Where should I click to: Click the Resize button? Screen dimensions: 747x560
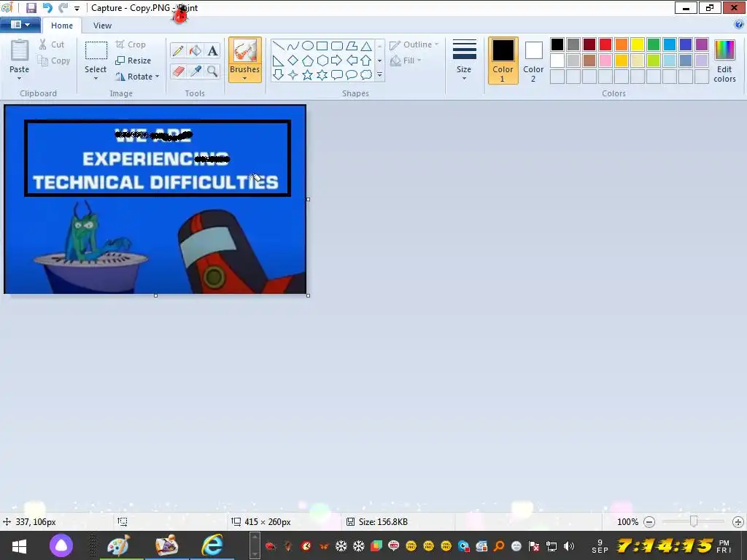pyautogui.click(x=133, y=61)
